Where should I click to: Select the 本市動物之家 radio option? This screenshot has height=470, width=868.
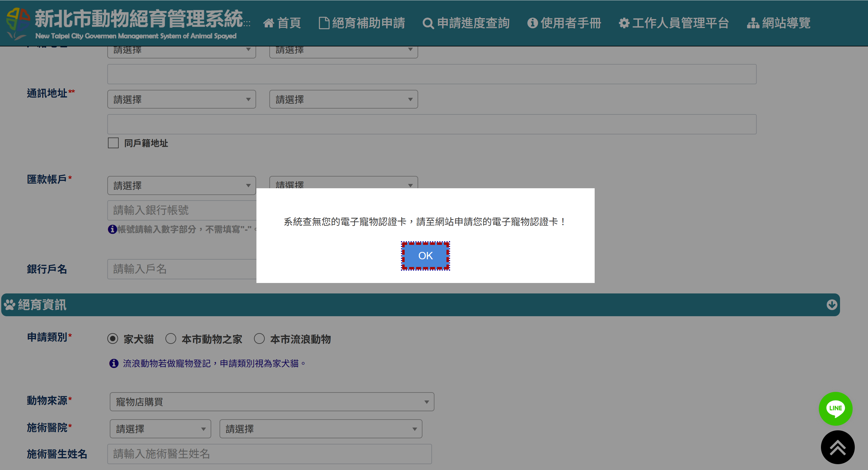click(x=171, y=339)
